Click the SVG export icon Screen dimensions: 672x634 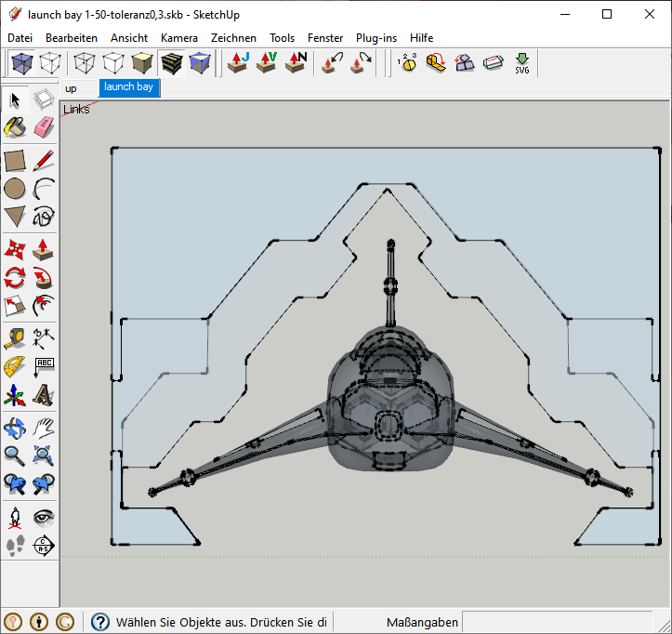tap(522, 63)
